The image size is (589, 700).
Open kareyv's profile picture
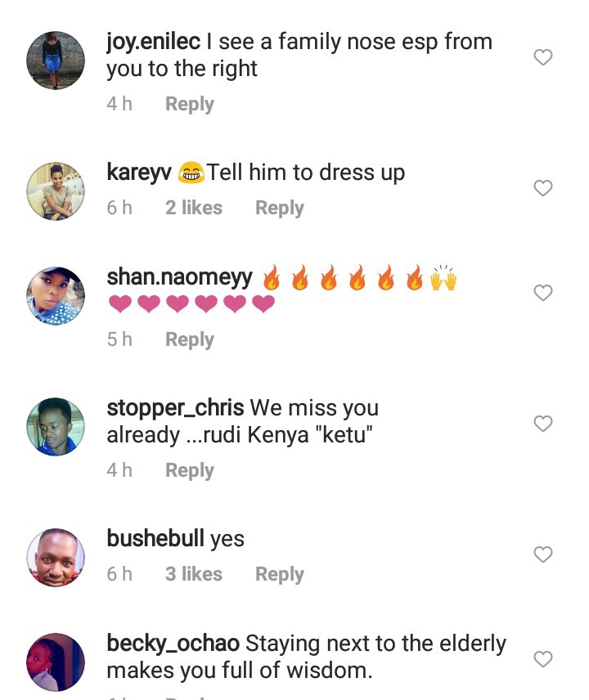click(56, 191)
